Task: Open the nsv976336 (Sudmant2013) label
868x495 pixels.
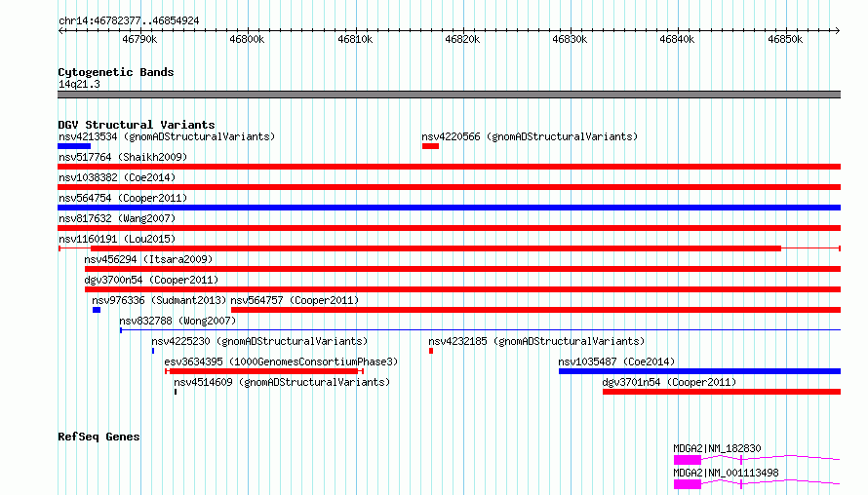Action: [x=159, y=300]
